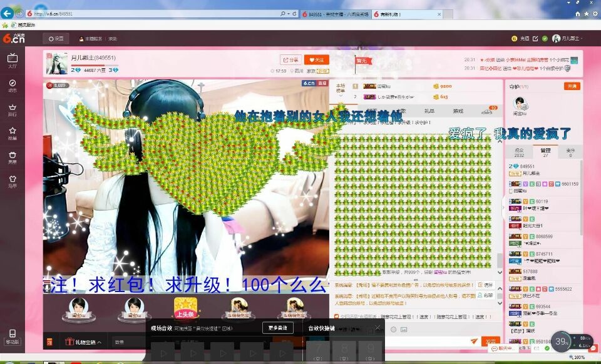
Task: Click the orange chat bubble icon at bottom right
Action: [593, 349]
